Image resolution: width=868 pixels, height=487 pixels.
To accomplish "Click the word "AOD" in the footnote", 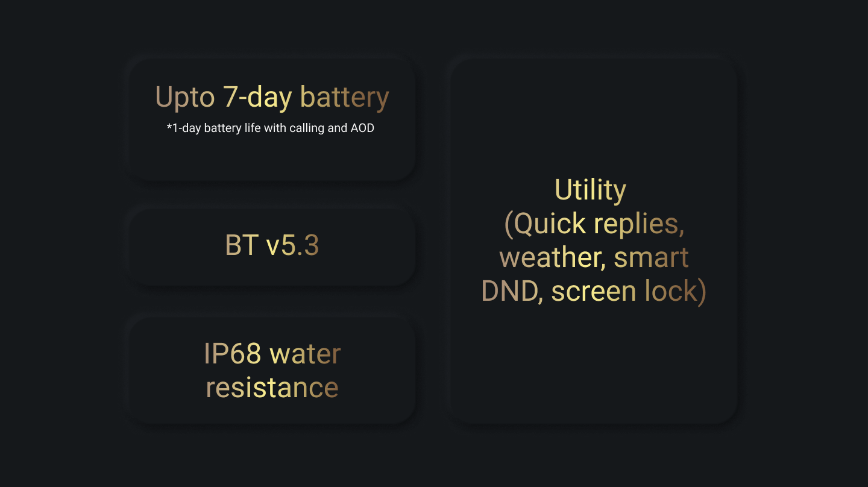I will pos(362,128).
